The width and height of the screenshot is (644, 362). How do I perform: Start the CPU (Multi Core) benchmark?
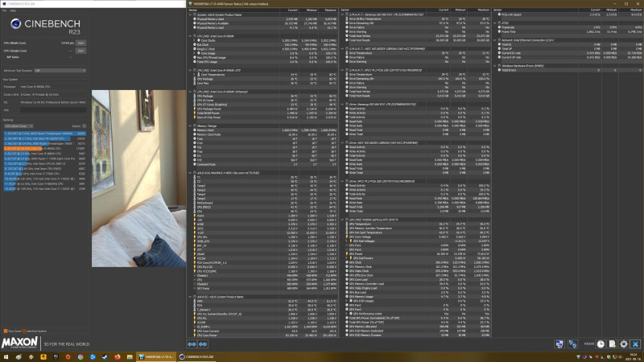click(x=81, y=43)
